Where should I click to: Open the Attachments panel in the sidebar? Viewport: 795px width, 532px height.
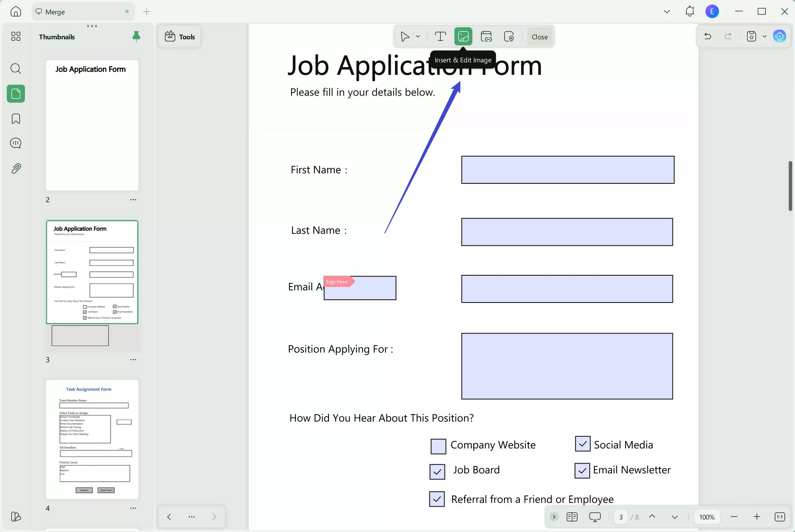(15, 168)
